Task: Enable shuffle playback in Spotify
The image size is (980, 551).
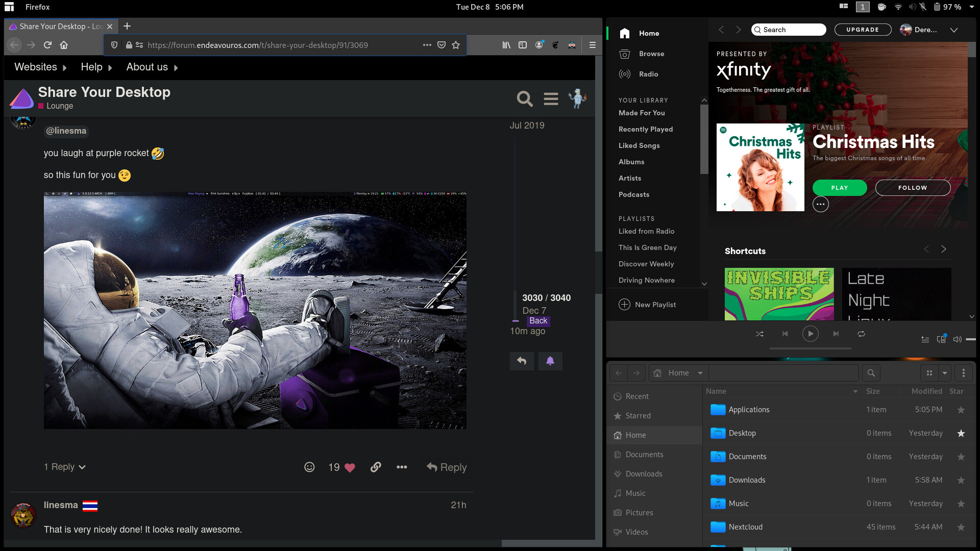Action: (x=759, y=334)
